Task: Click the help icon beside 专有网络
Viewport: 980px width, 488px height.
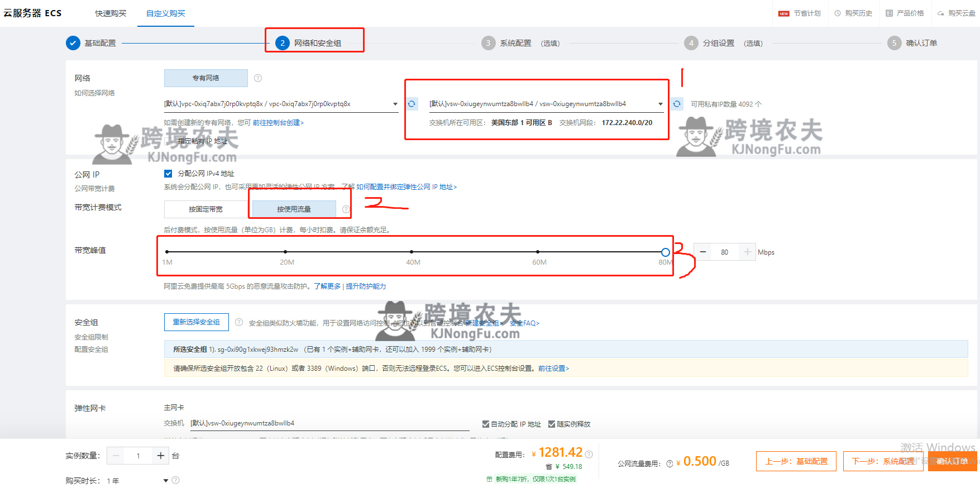Action: (258, 78)
